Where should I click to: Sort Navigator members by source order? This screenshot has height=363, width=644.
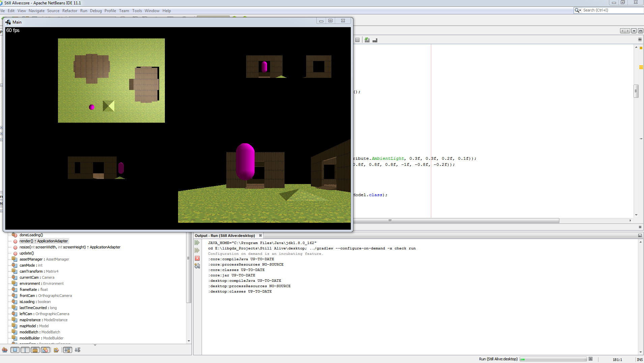pos(78,350)
